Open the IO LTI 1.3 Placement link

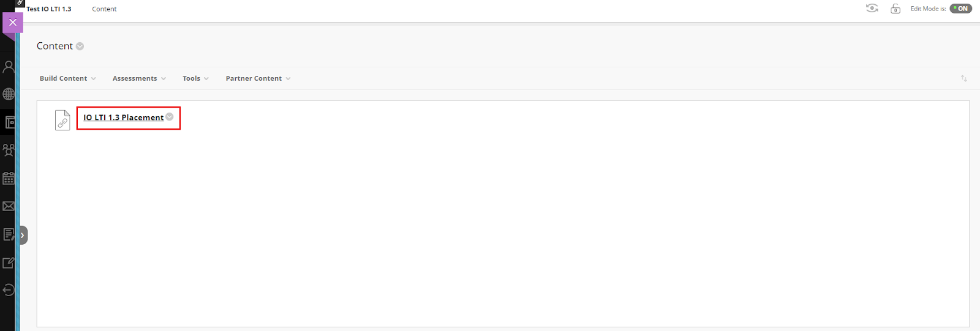coord(124,117)
